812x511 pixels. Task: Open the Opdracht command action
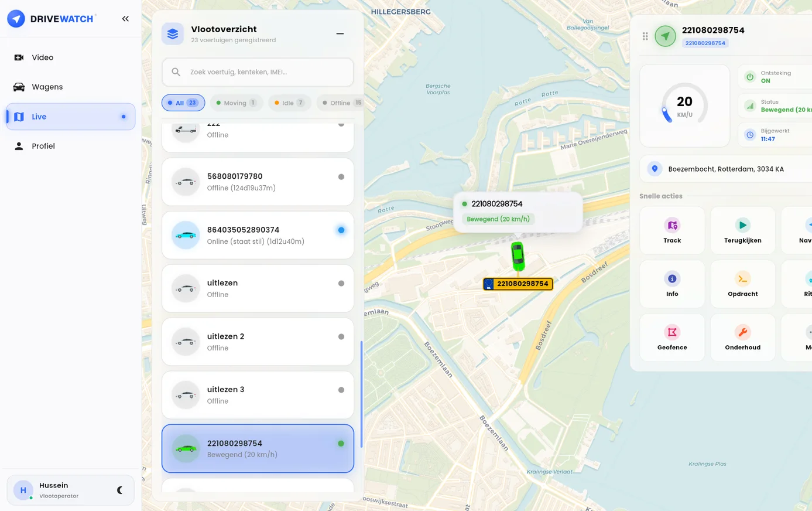tap(742, 284)
